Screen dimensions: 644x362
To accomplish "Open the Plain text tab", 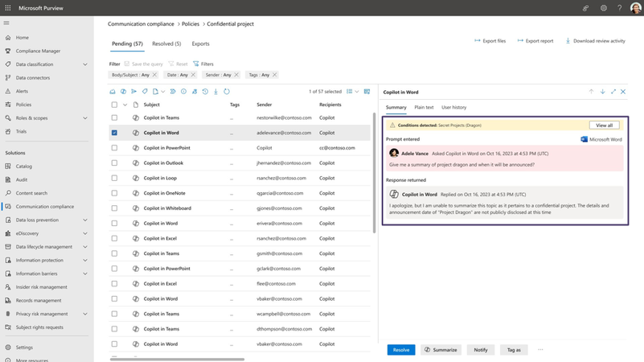I will coord(424,107).
